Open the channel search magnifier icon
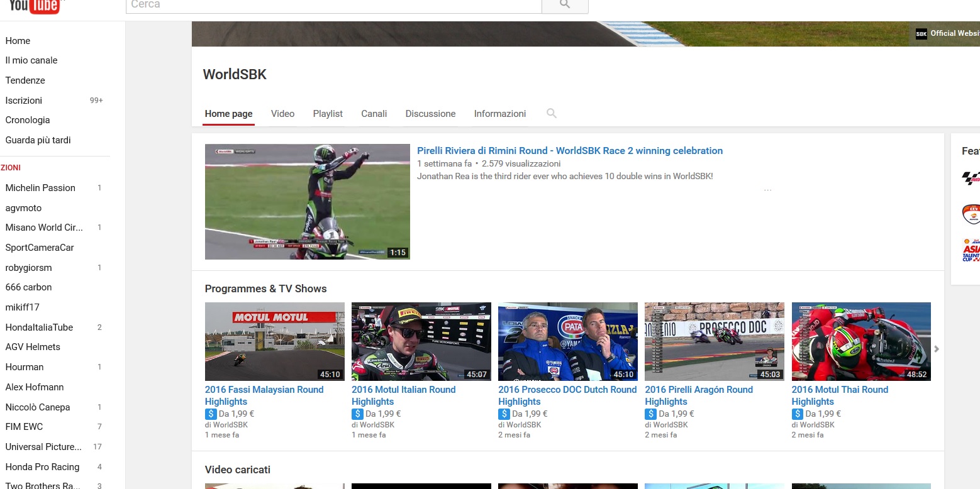The height and width of the screenshot is (489, 980). click(552, 114)
